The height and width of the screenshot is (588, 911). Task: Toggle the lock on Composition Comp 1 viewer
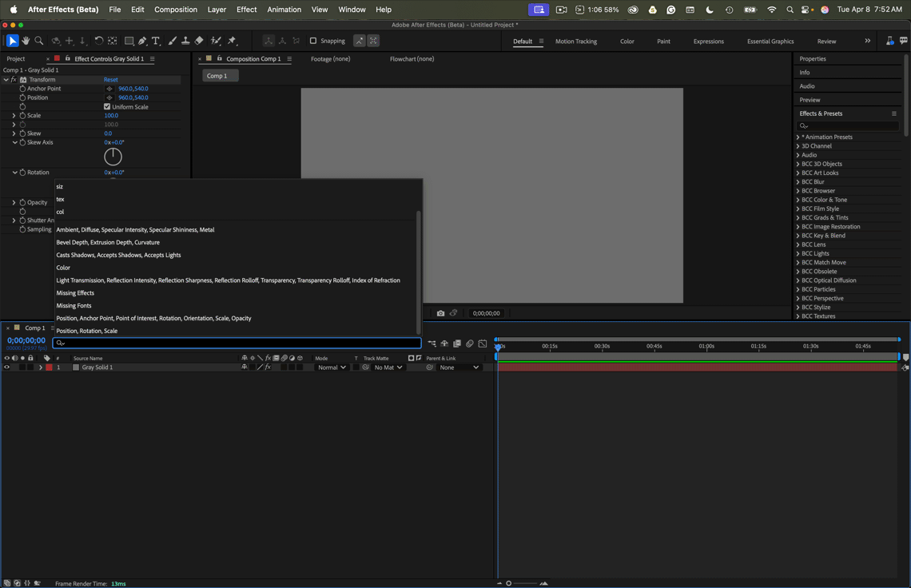pyautogui.click(x=220, y=58)
